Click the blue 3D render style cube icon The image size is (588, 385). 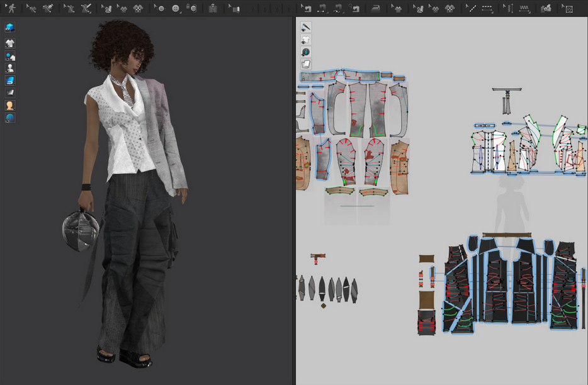(10, 27)
